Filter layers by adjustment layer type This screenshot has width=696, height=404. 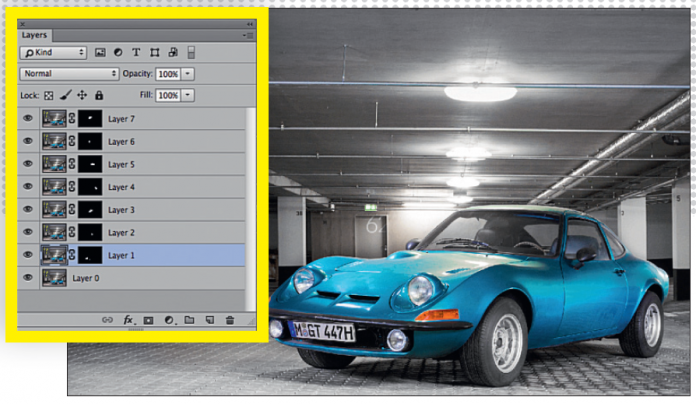118,52
